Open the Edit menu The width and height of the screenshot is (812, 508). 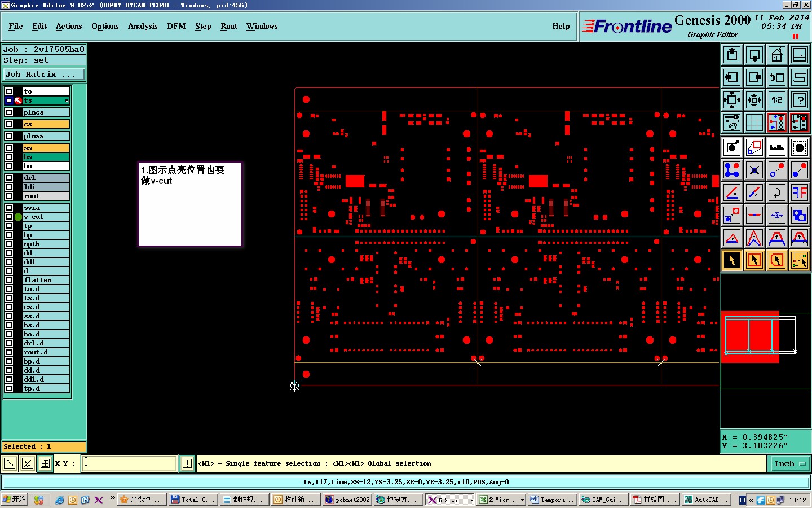click(39, 27)
